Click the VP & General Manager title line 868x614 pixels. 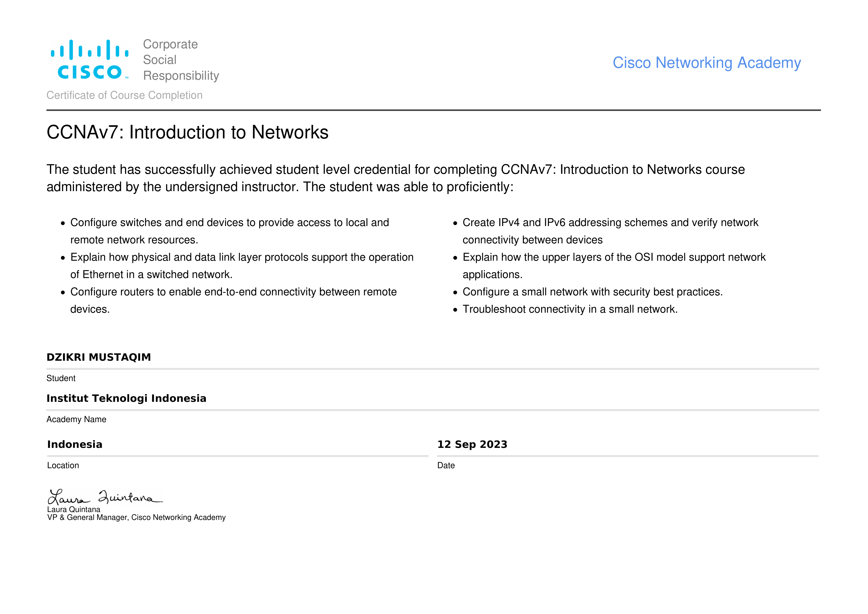(x=136, y=517)
